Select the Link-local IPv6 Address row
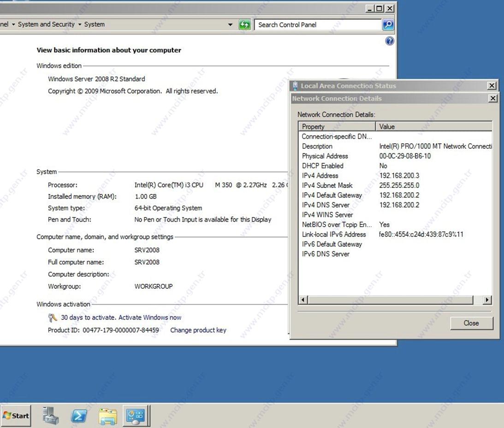The image size is (504, 428). pos(395,235)
